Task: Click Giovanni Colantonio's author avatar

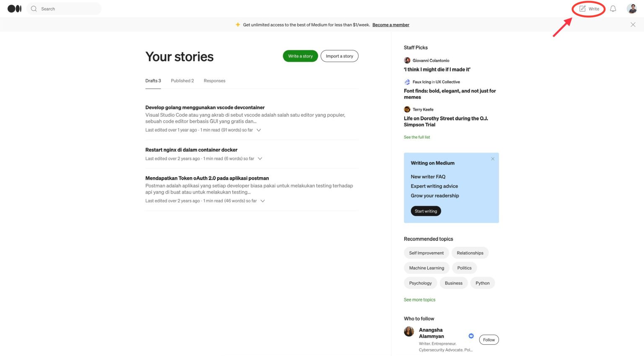Action: [407, 60]
